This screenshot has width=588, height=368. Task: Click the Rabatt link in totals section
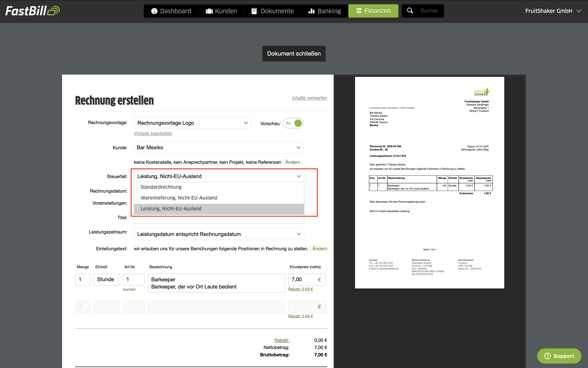coord(282,340)
